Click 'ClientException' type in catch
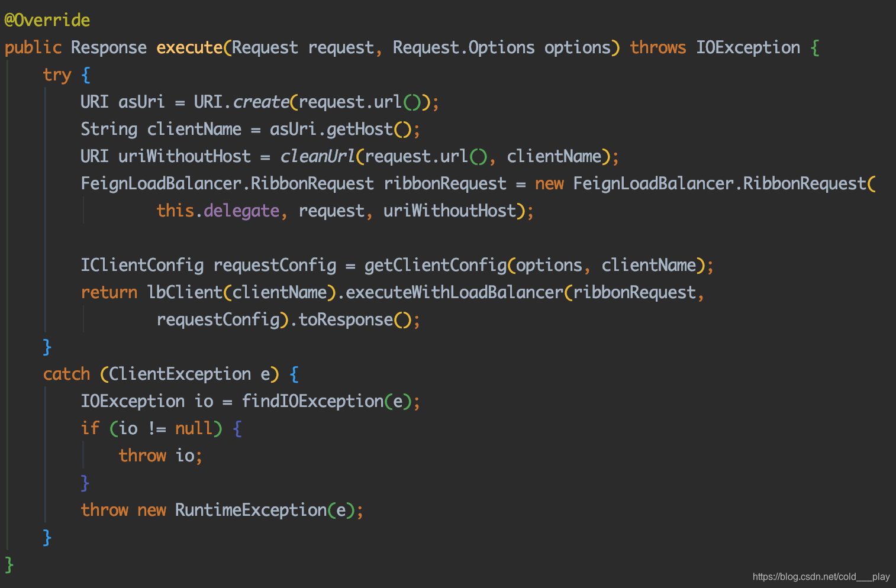This screenshot has height=588, width=896. click(x=180, y=374)
